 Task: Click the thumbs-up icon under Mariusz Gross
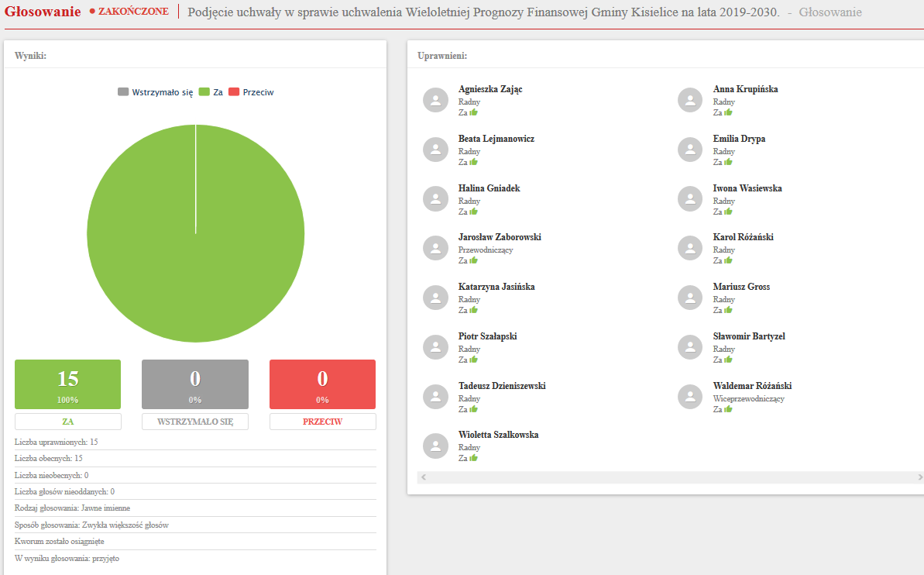click(728, 310)
